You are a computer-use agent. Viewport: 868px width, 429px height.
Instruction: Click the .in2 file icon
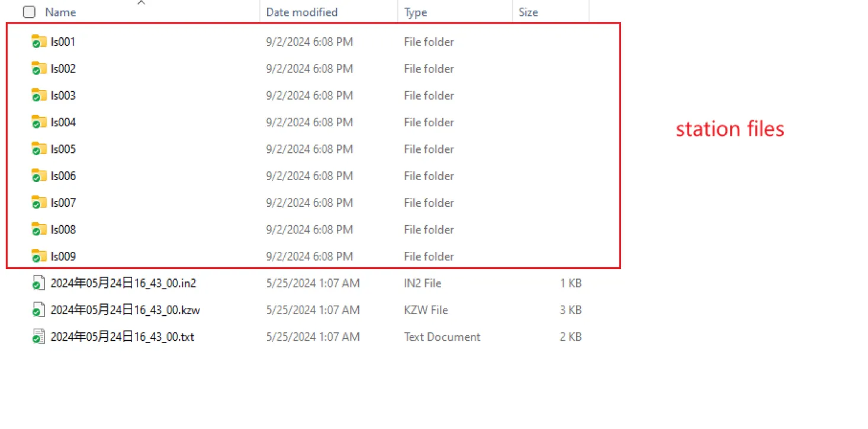pyautogui.click(x=38, y=283)
